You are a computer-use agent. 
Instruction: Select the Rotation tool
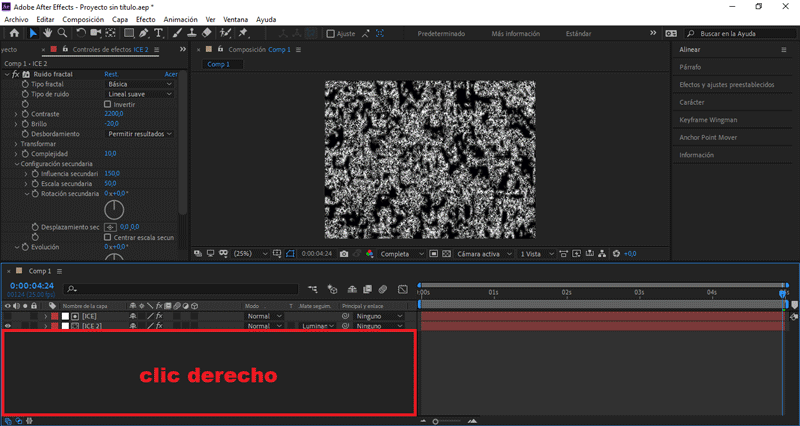pyautogui.click(x=80, y=33)
